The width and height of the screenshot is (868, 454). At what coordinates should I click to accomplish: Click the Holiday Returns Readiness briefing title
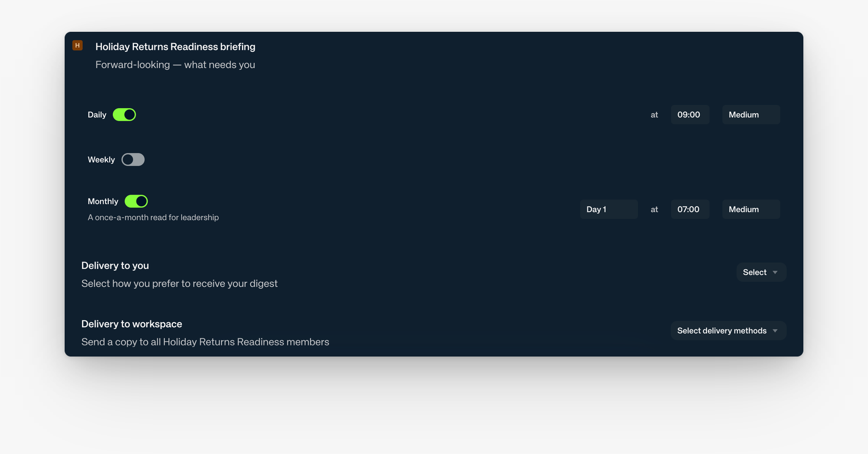(x=175, y=47)
